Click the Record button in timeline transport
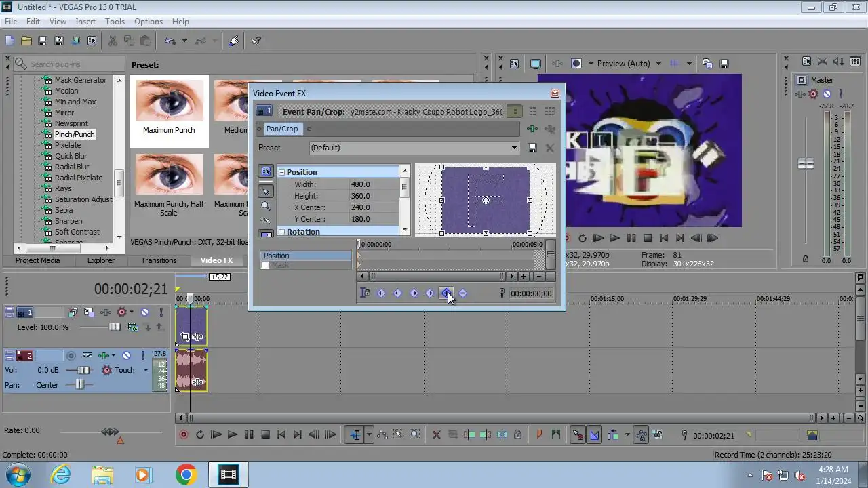The height and width of the screenshot is (488, 868). [x=183, y=435]
